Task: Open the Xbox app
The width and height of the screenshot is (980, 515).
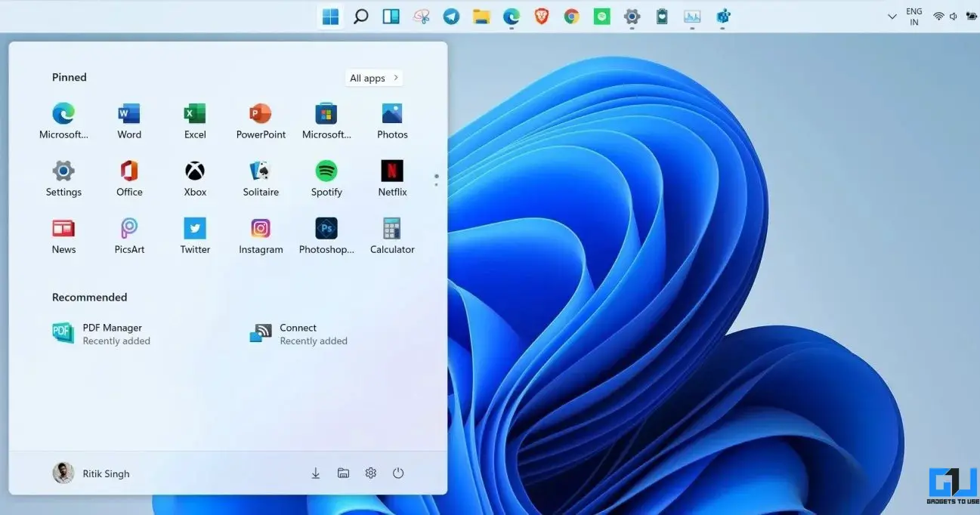Action: tap(195, 178)
